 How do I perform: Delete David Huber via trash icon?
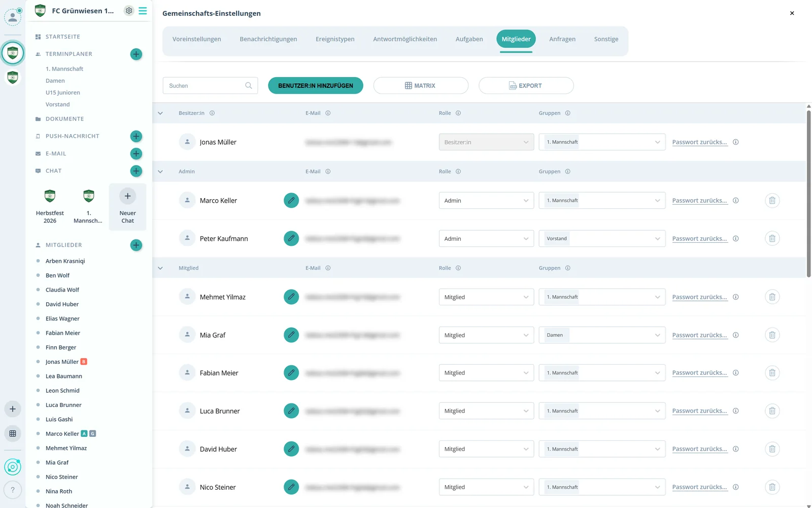[x=772, y=449]
